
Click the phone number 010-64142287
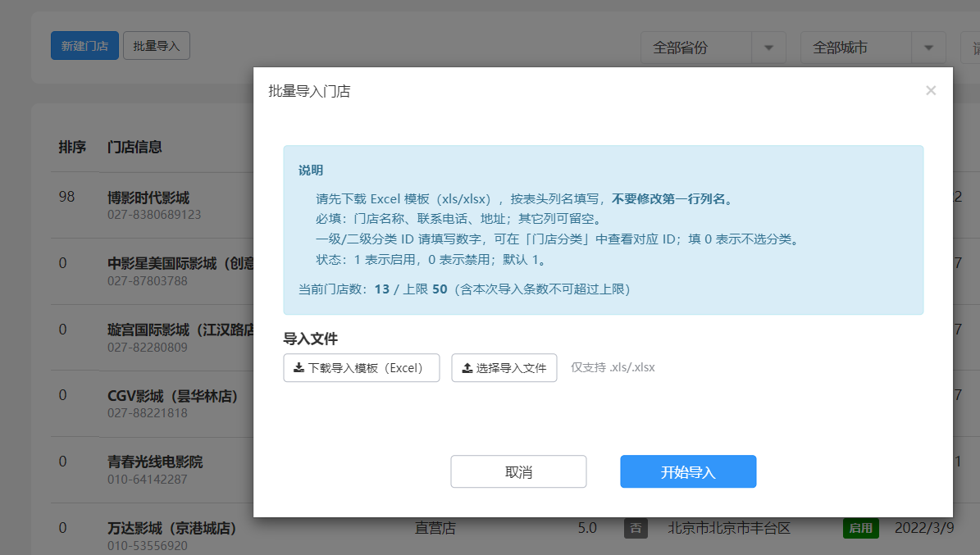147,480
